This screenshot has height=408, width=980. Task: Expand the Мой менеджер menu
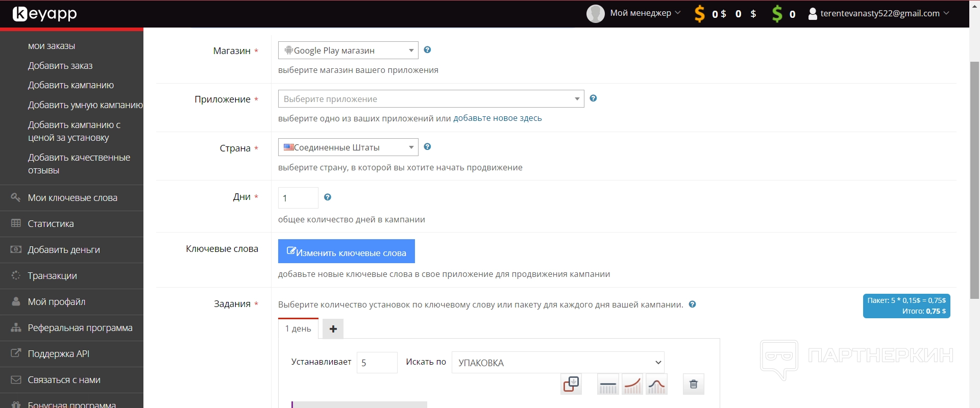coord(646,13)
